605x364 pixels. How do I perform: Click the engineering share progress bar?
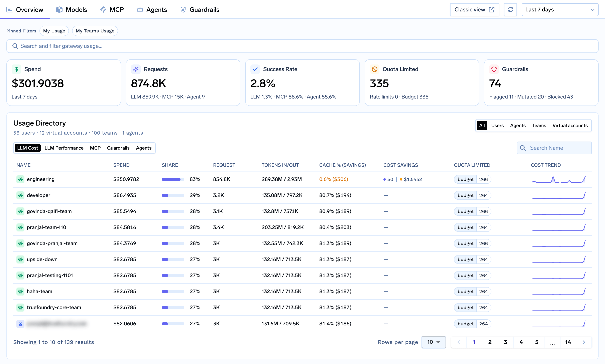pyautogui.click(x=173, y=179)
